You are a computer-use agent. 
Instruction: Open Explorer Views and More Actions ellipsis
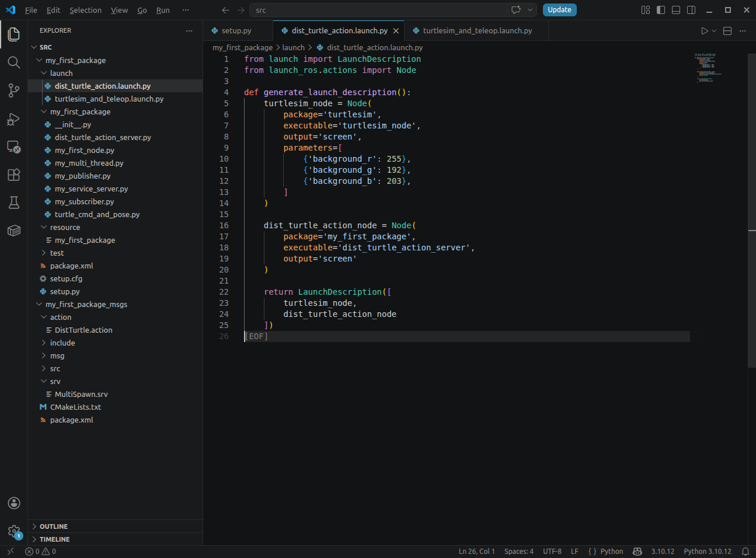tap(189, 30)
